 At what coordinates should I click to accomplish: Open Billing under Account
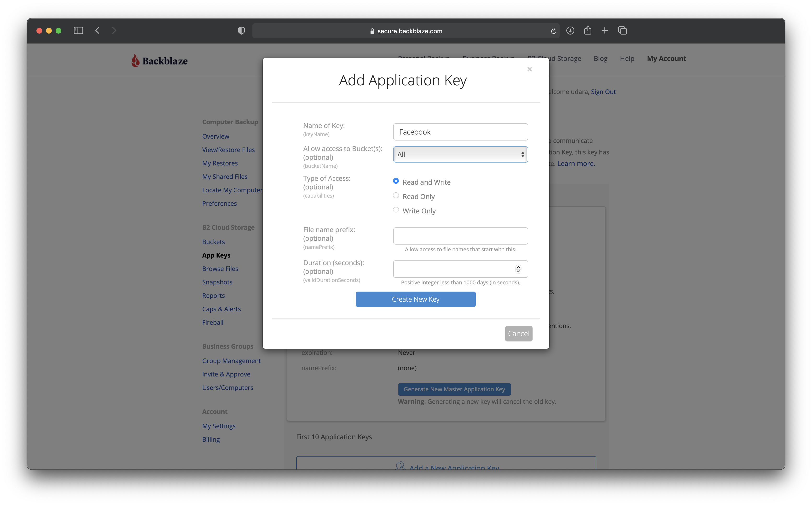coord(211,439)
